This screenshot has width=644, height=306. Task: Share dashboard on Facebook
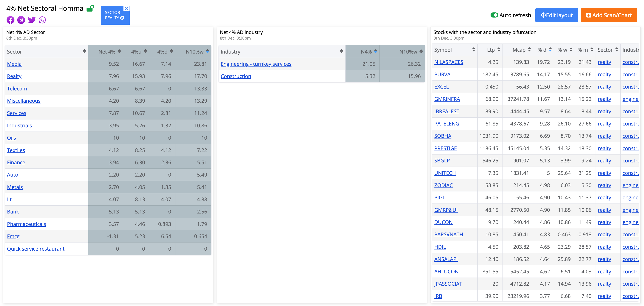[10, 20]
